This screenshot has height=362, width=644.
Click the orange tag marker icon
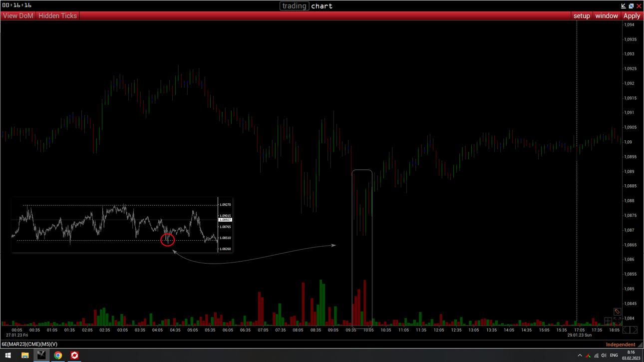click(x=617, y=312)
